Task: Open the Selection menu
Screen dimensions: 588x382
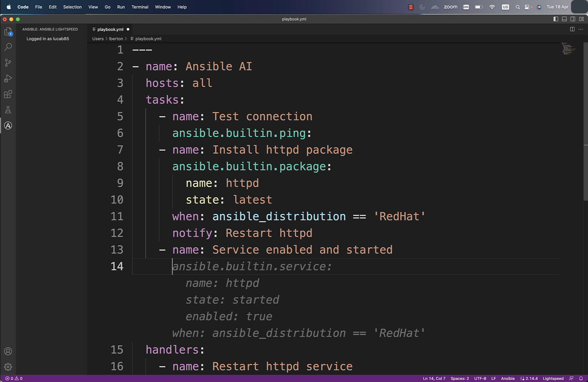Action: coord(72,7)
